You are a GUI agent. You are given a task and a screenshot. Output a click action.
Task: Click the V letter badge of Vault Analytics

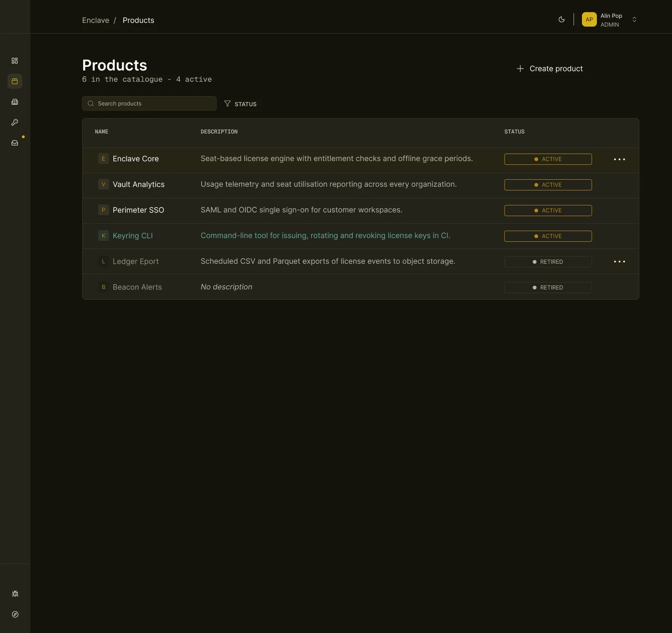[104, 184]
